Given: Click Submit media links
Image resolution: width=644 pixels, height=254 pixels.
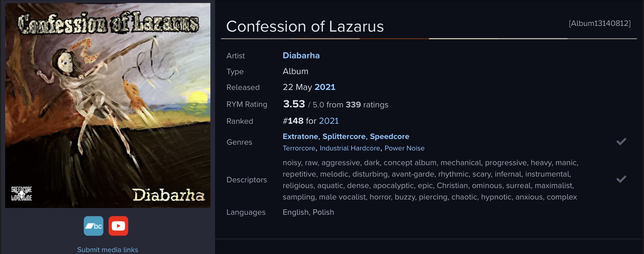Looking at the screenshot, I should [x=108, y=250].
